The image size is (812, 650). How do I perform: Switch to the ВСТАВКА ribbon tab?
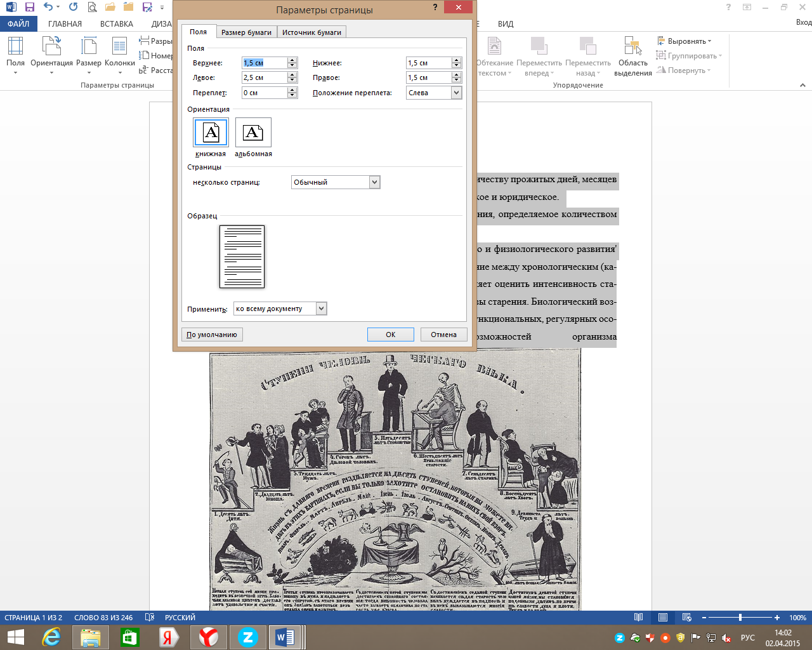click(117, 23)
